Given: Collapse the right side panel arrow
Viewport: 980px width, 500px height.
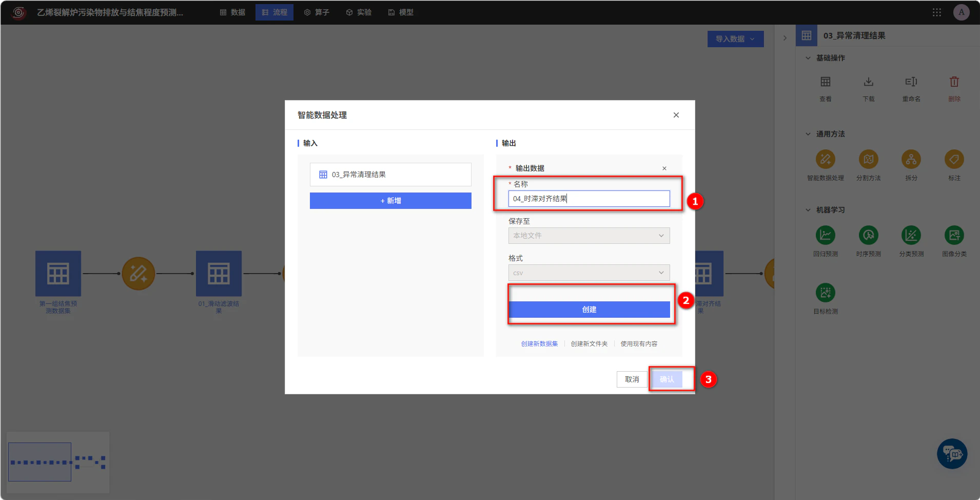Looking at the screenshot, I should (x=785, y=38).
